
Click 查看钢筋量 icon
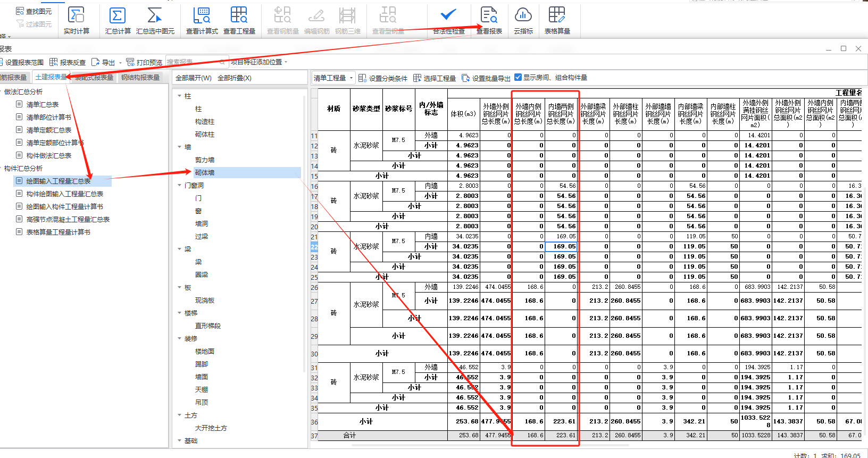[x=283, y=20]
